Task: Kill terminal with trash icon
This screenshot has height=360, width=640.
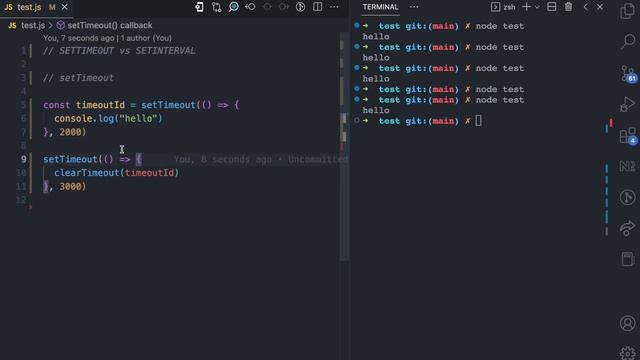Action: pos(568,7)
